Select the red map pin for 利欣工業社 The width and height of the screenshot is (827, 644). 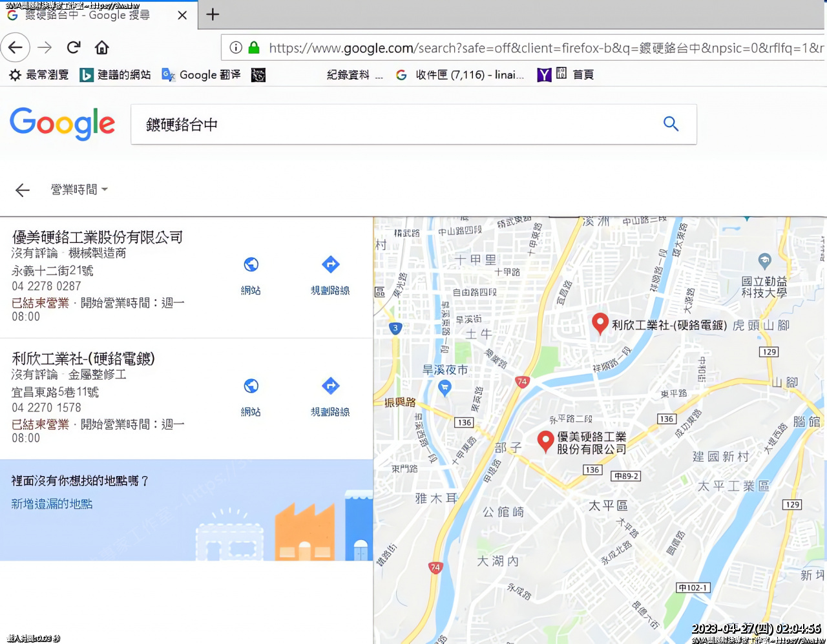[600, 323]
